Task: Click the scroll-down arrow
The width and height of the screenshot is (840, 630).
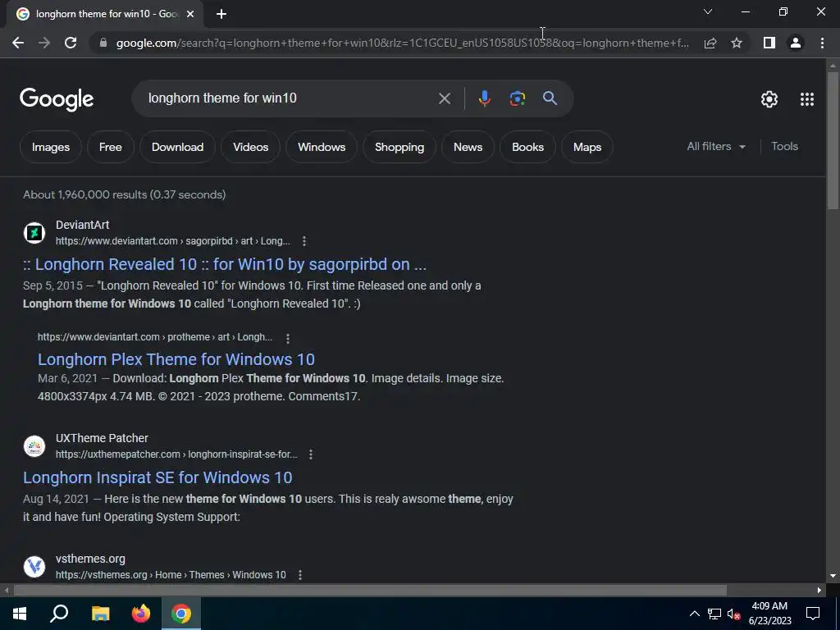Action: [833, 576]
